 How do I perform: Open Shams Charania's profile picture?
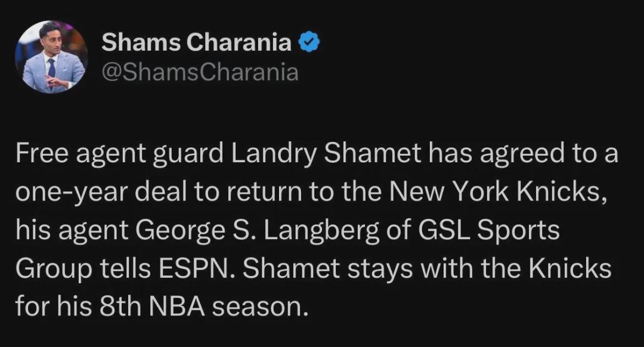(51, 57)
